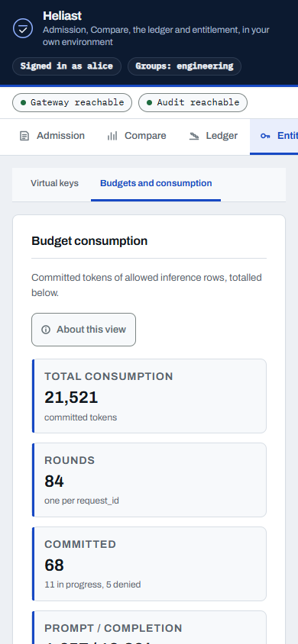The height and width of the screenshot is (644, 298).
Task: Click the Entitlement key icon
Action: [266, 136]
